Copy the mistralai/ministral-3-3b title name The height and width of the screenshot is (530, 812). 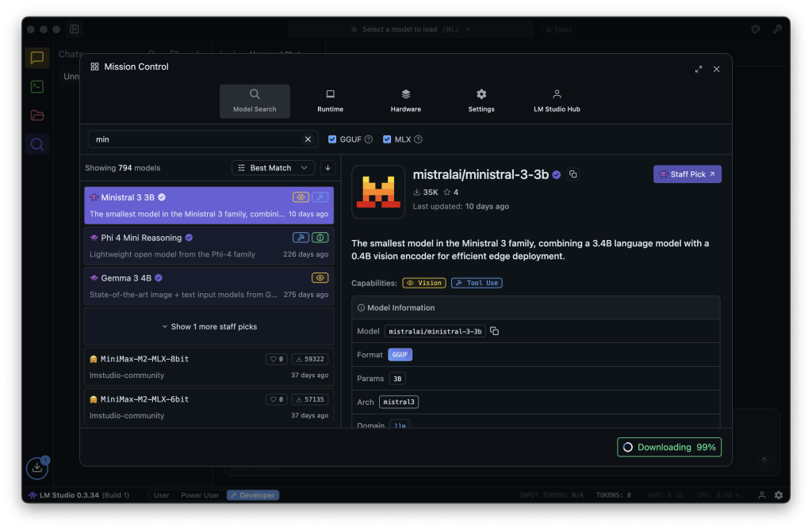click(573, 174)
